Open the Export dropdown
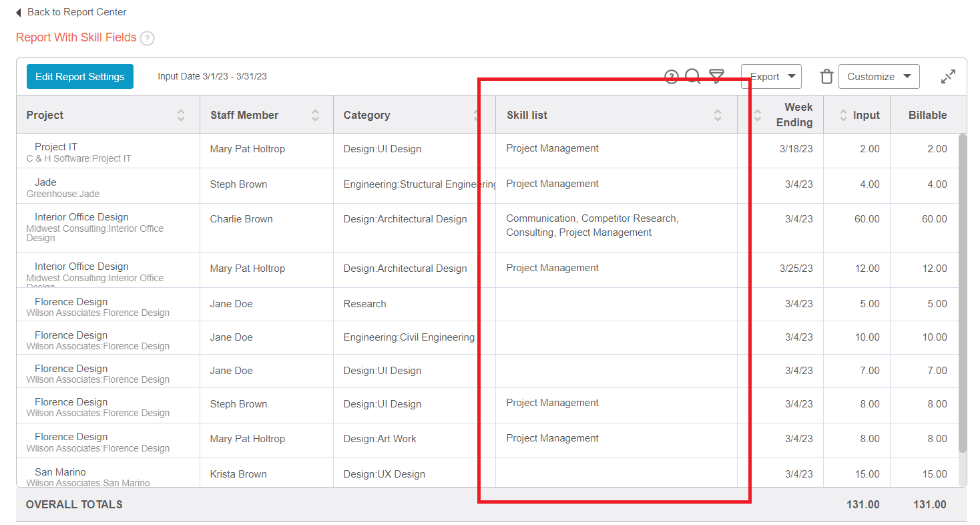 771,76
